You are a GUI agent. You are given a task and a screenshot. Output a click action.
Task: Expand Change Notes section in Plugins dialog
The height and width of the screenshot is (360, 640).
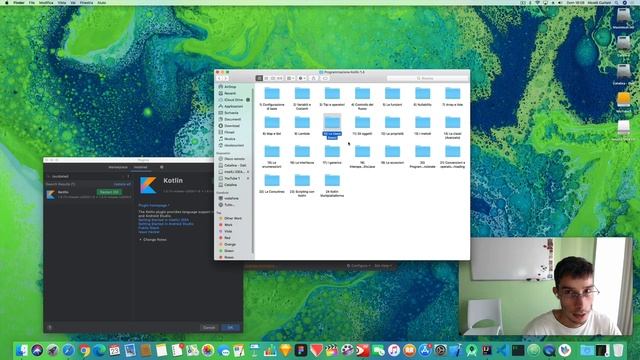[x=153, y=240]
